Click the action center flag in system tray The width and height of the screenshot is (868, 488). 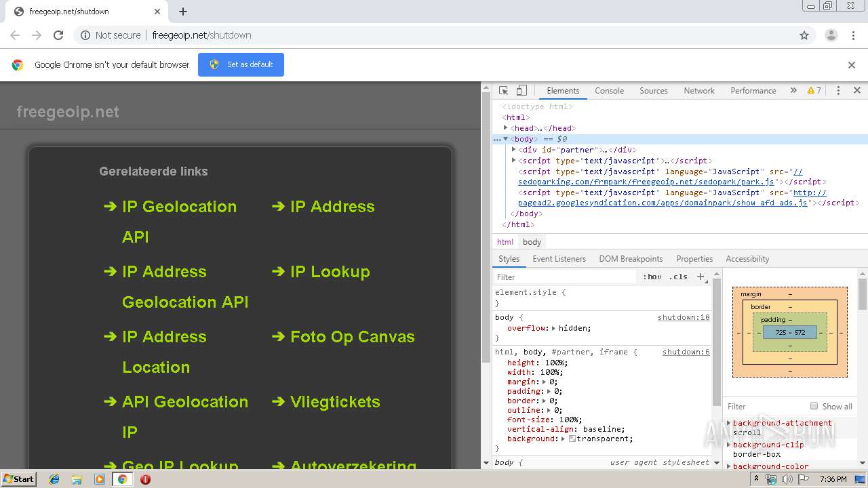803,479
